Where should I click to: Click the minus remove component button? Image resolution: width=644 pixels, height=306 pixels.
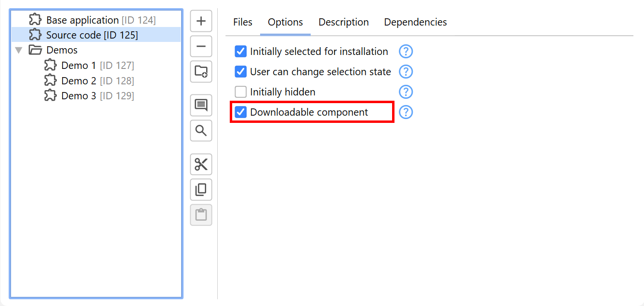point(201,46)
